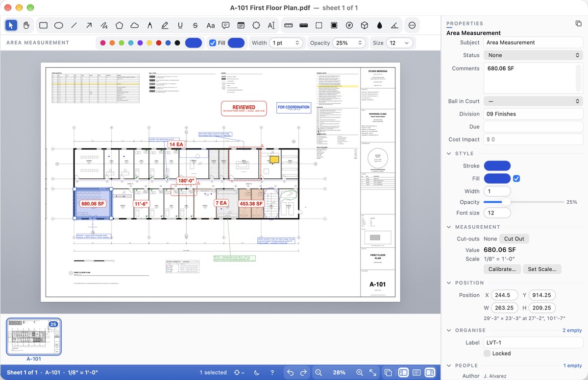The image size is (588, 380).
Task: Select the rectangle shape tool
Action: click(43, 25)
